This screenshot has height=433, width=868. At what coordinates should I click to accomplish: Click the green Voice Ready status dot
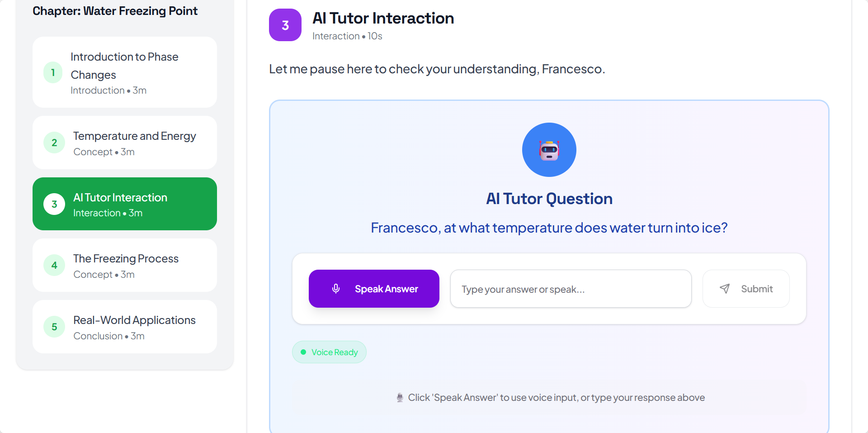(x=303, y=352)
